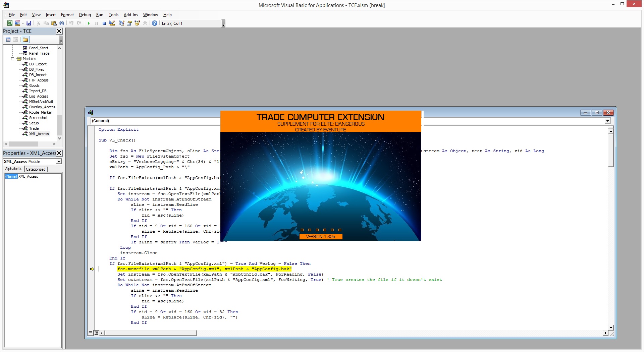
Task: Click the Copy toolbar icon
Action: [46, 23]
